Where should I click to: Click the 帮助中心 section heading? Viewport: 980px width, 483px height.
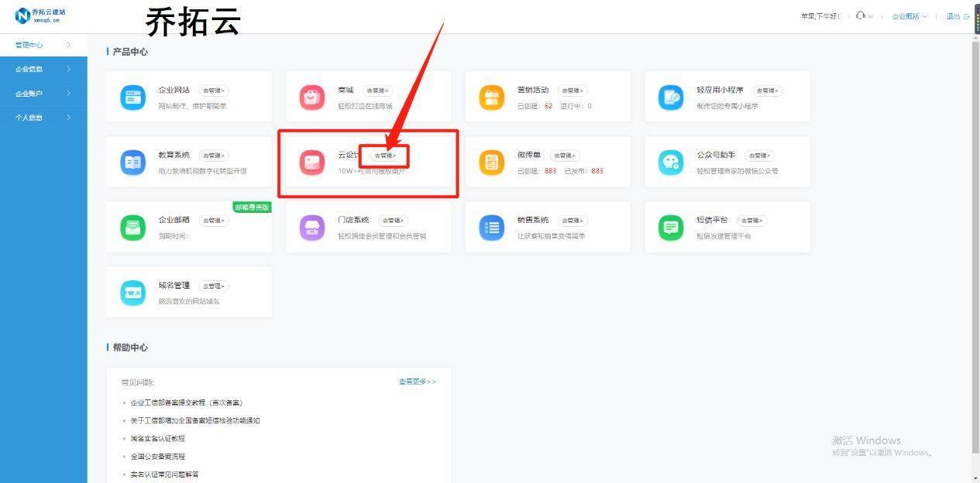(x=130, y=348)
